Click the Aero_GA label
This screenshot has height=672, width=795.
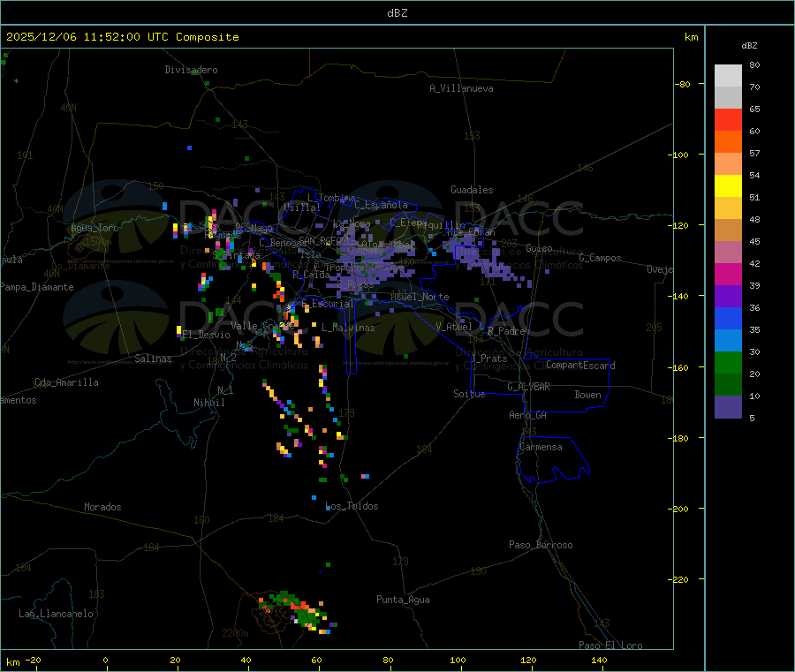coord(528,415)
